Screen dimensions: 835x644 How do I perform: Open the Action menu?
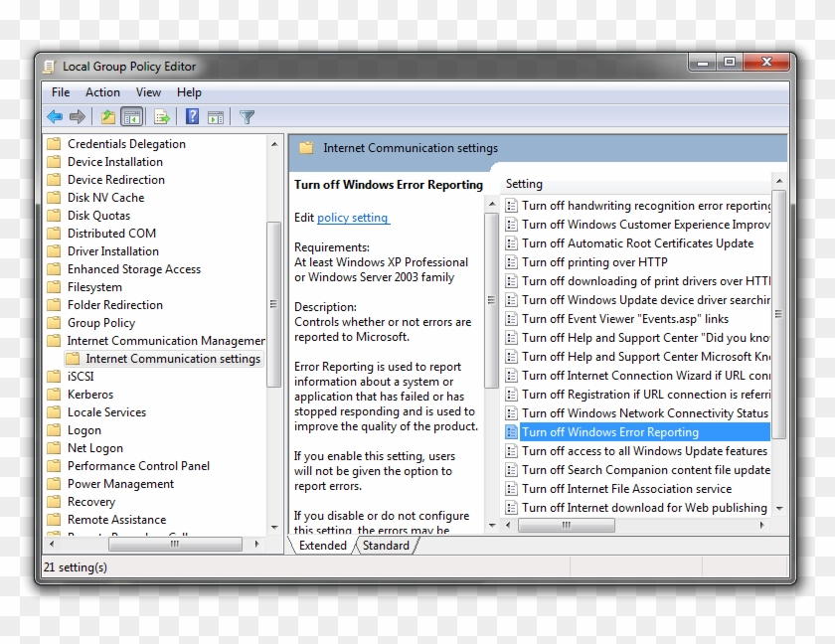[x=102, y=91]
